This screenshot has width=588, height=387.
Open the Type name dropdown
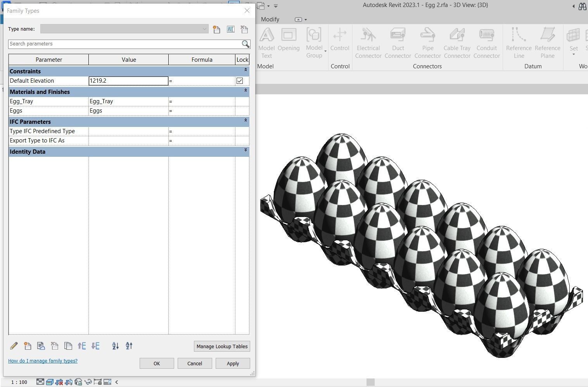click(204, 29)
